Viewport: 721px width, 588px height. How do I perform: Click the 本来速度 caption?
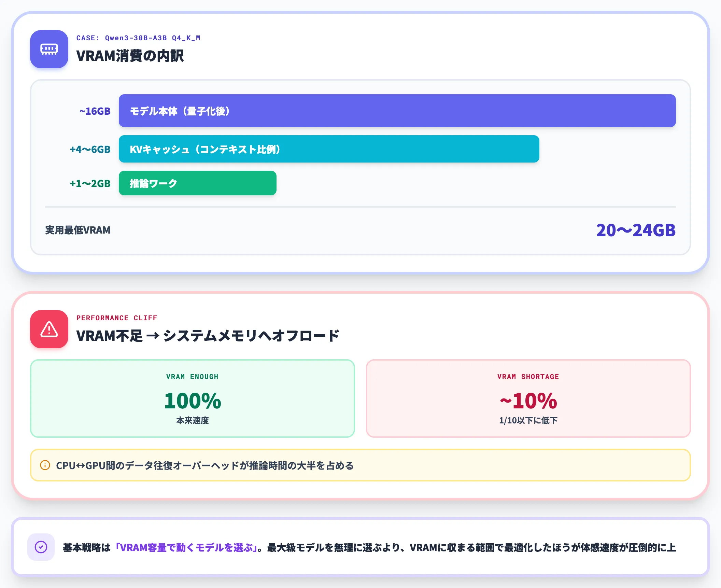(x=193, y=420)
